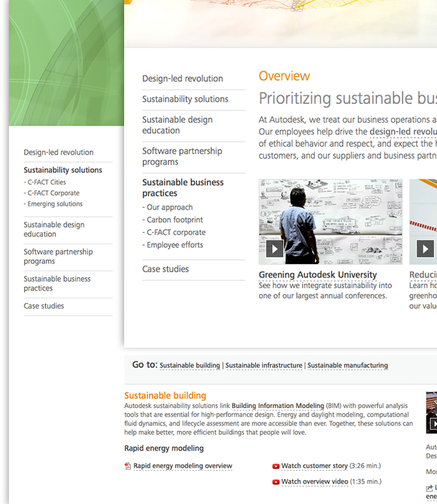Jump to Sustainable manufacturing section
The width and height of the screenshot is (437, 504).
pyautogui.click(x=348, y=366)
